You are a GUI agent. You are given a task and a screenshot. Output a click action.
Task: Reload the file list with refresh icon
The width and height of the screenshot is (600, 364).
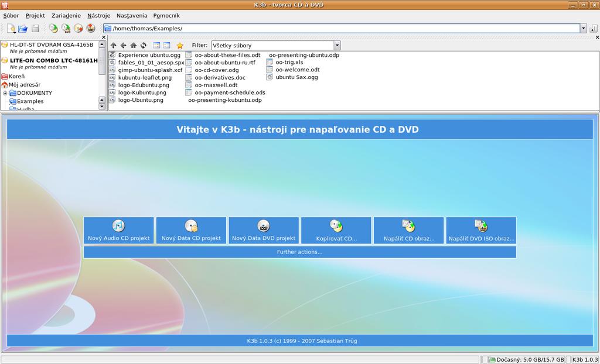point(144,46)
